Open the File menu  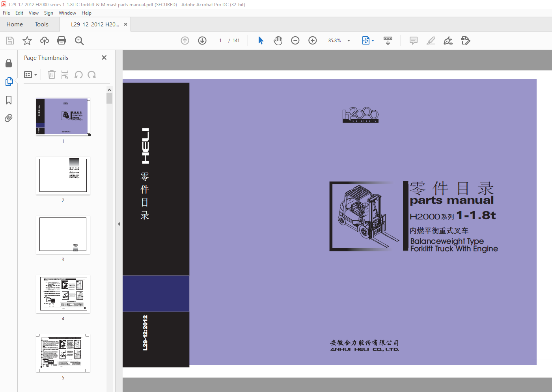pos(6,13)
